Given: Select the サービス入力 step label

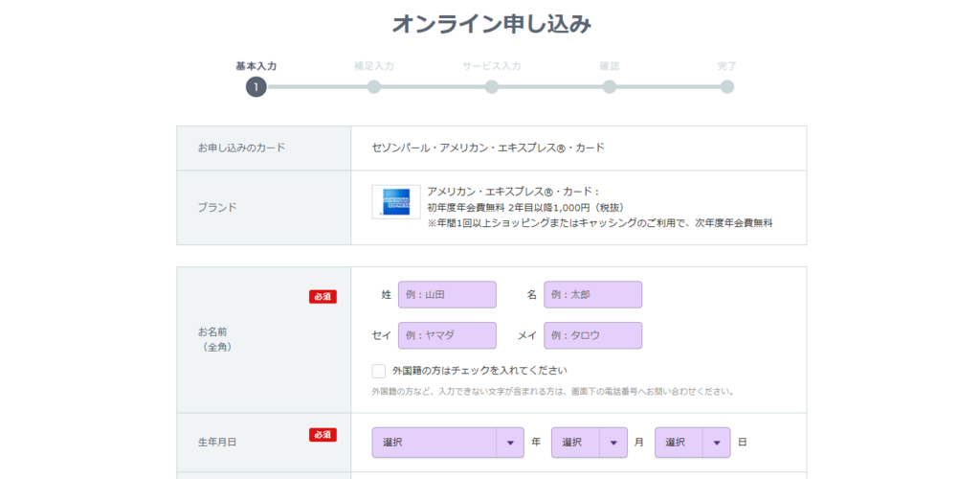Looking at the screenshot, I should tap(492, 66).
